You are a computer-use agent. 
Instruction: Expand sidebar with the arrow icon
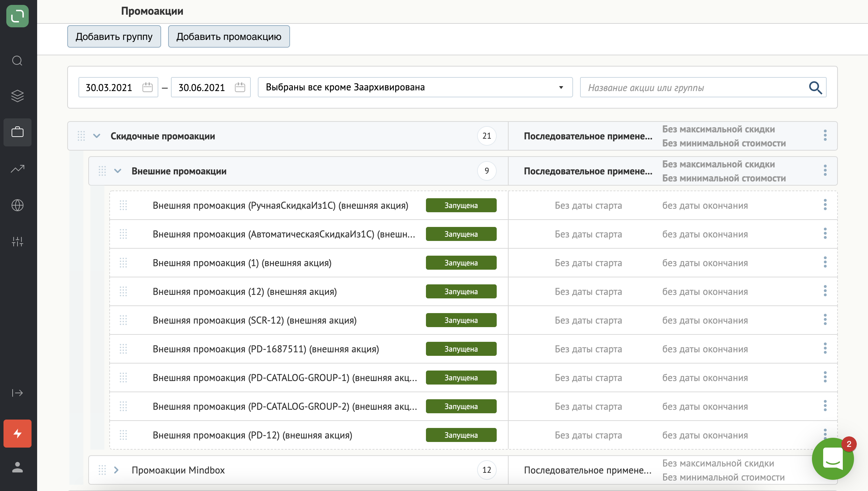coord(18,393)
